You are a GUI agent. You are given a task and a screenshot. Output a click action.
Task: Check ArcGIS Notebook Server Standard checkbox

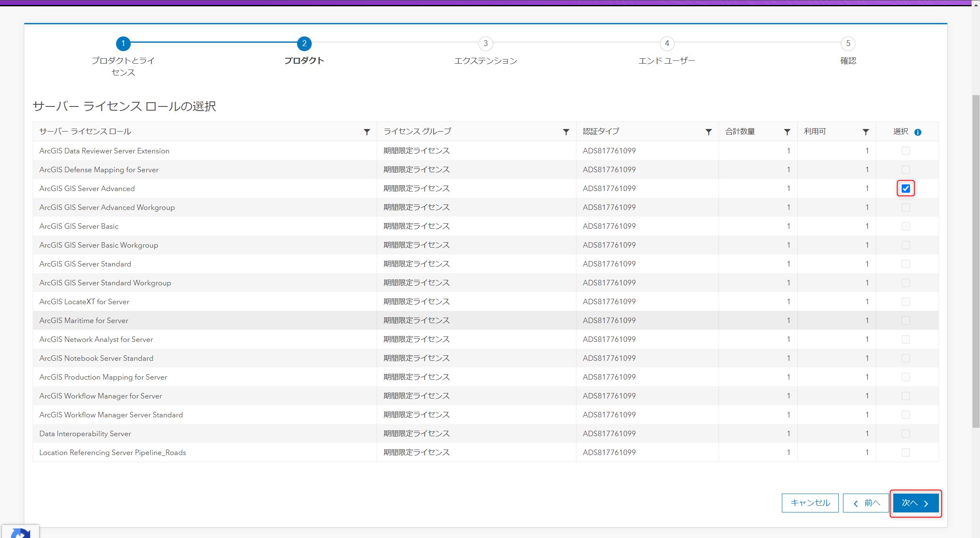click(906, 358)
